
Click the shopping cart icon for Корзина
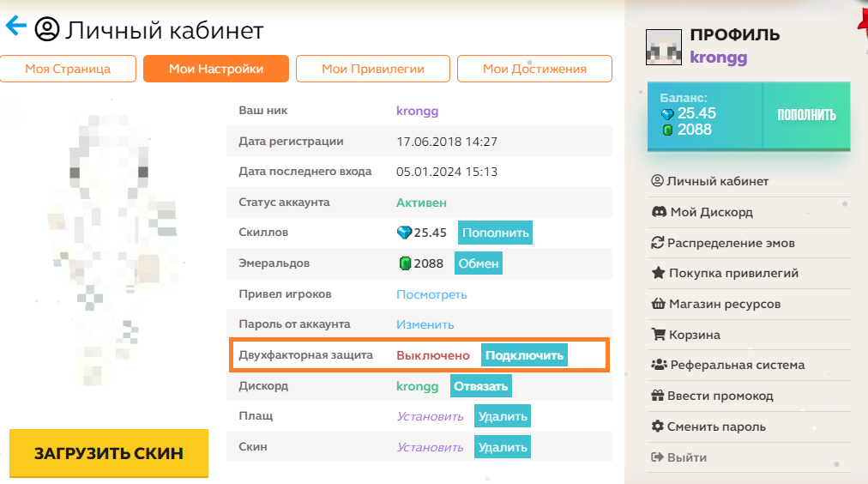point(658,335)
